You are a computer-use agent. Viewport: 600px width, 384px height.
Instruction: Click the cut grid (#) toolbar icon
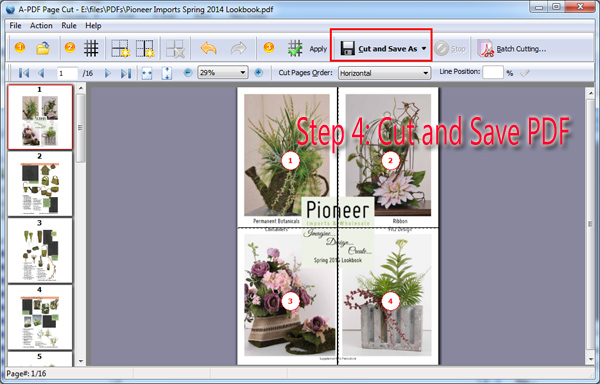tap(91, 48)
